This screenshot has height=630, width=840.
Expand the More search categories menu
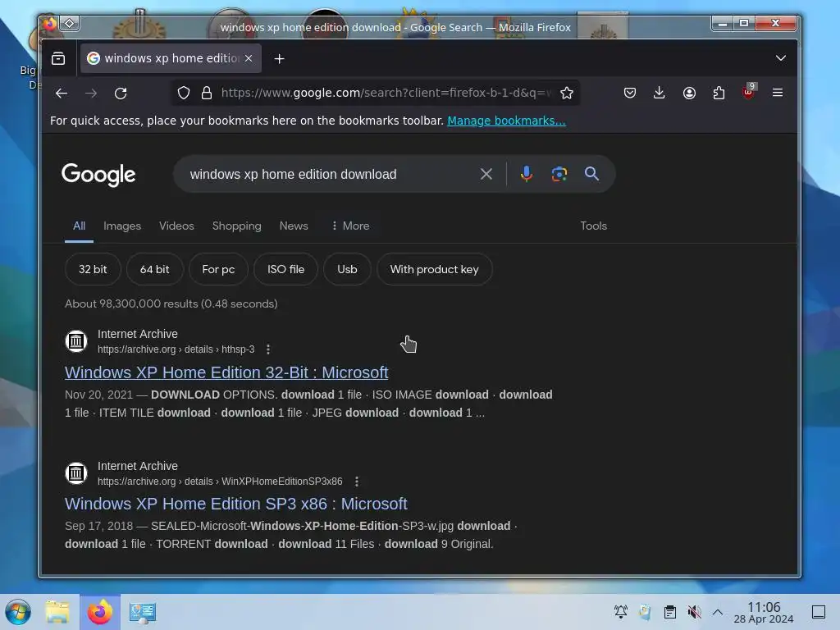click(x=350, y=226)
